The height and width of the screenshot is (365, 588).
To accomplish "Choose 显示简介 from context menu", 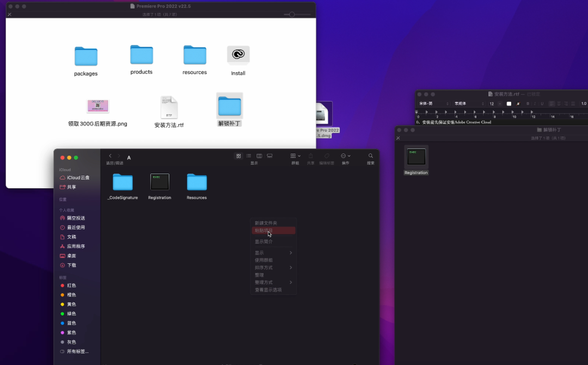I will pos(273,242).
